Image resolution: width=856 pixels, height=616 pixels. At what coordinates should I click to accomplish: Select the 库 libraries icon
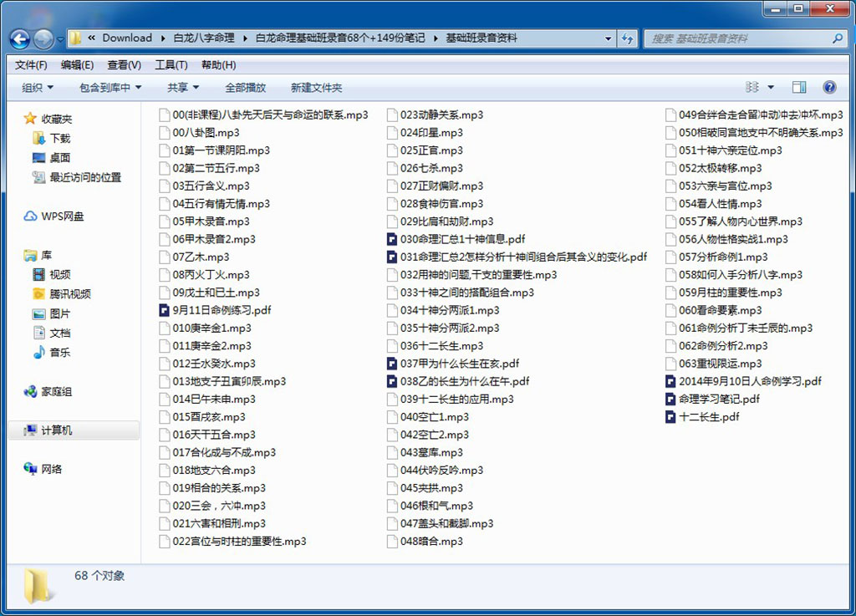(30, 255)
